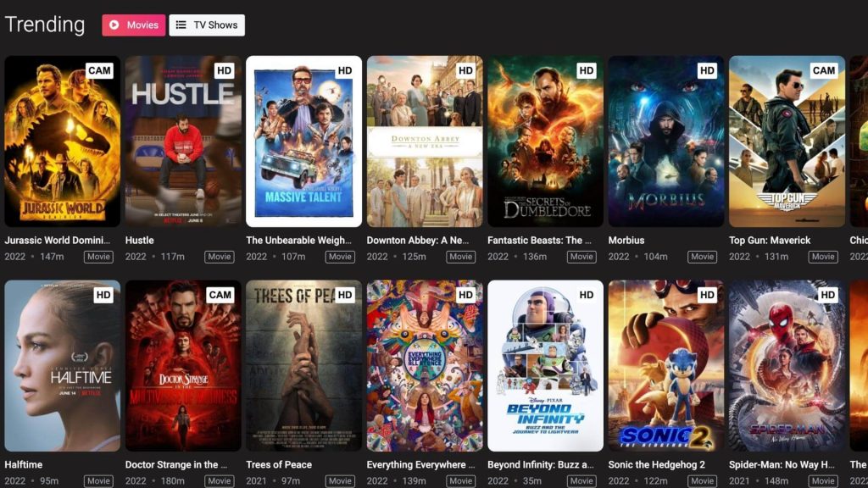
Task: Click the title 'Spider-Man: No Way H...'
Action: point(782,465)
